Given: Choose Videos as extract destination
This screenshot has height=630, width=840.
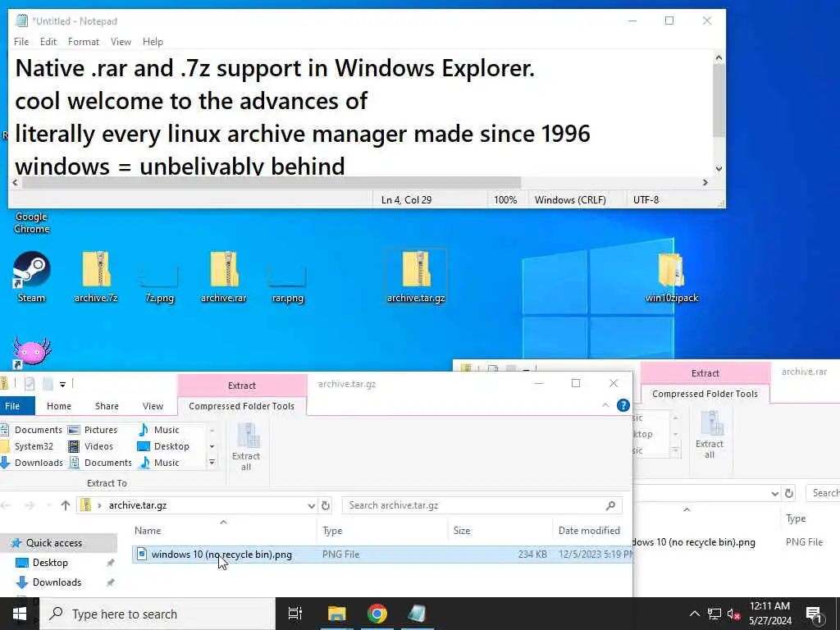Looking at the screenshot, I should (x=91, y=446).
